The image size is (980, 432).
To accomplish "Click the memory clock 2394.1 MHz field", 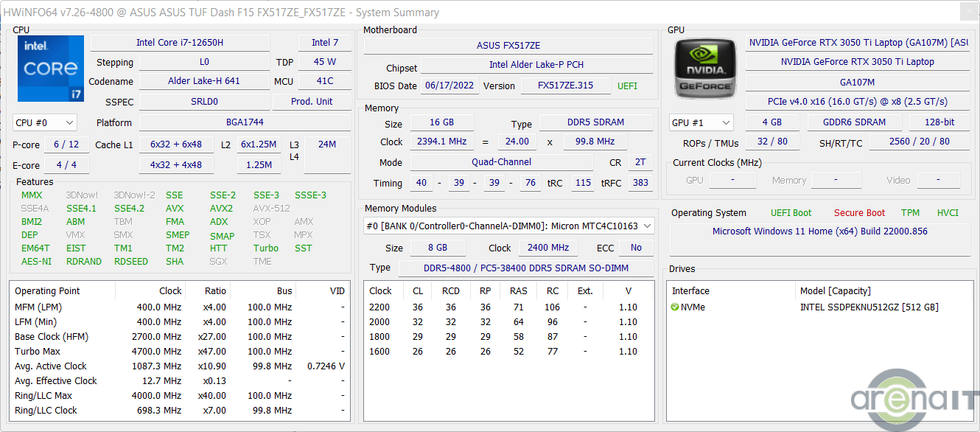I will coord(442,142).
